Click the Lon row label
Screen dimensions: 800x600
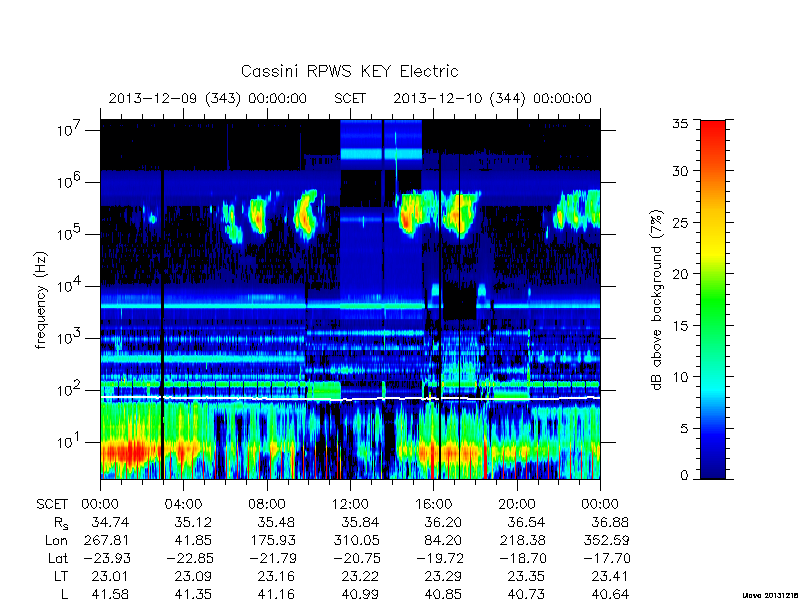click(56, 540)
